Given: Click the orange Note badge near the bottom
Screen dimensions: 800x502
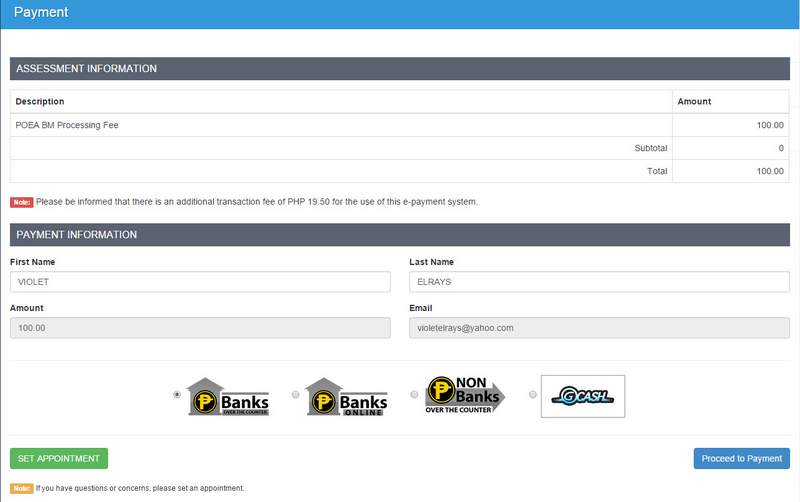Looking at the screenshot, I should coord(21,488).
